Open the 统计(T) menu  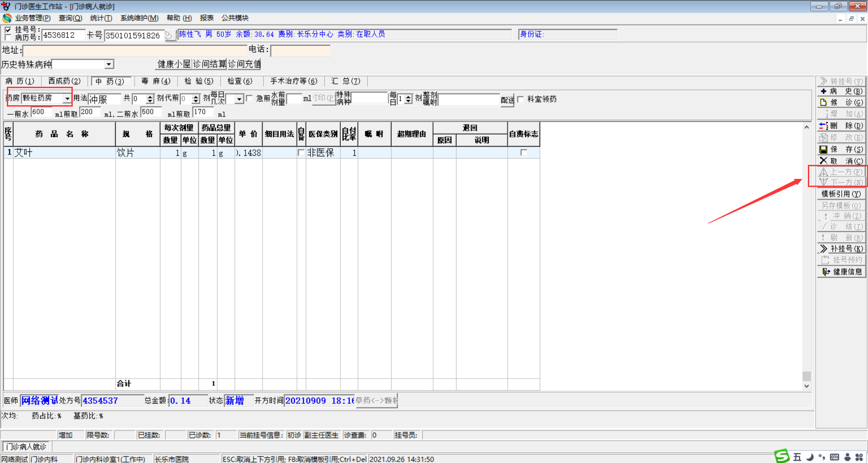pos(101,18)
